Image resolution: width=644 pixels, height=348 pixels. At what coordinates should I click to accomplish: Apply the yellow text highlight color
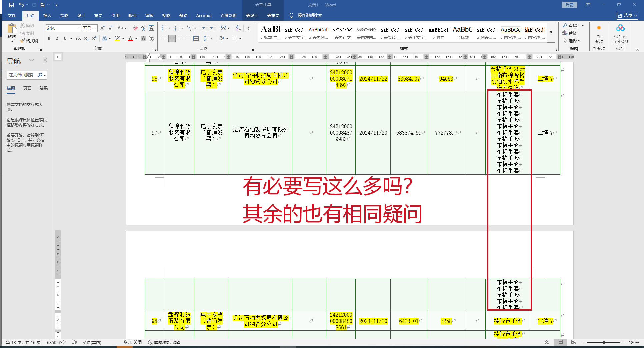click(x=117, y=38)
